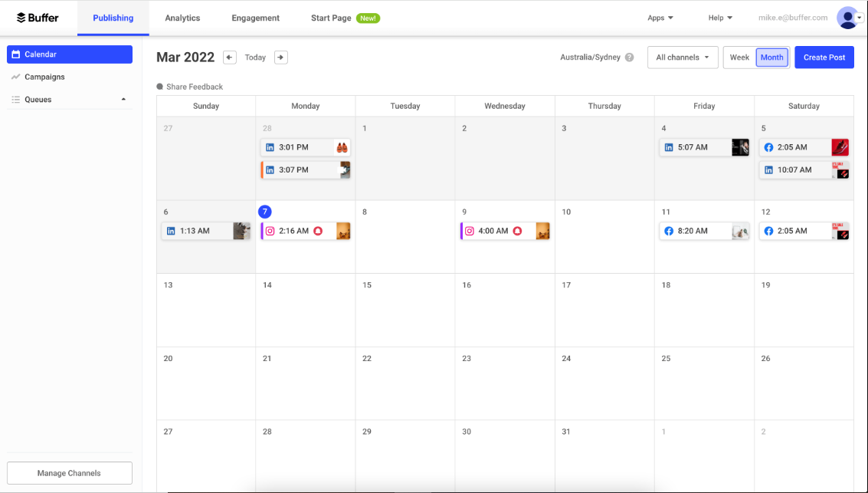
Task: Click the date 15 cell
Action: (405, 311)
